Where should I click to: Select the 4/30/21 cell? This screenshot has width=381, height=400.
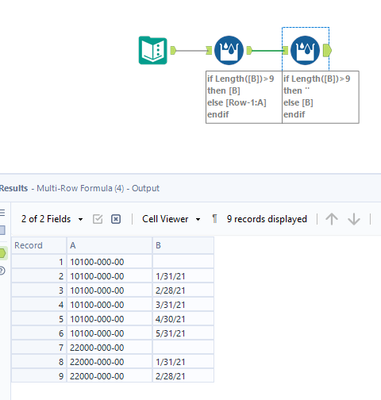coord(183,319)
